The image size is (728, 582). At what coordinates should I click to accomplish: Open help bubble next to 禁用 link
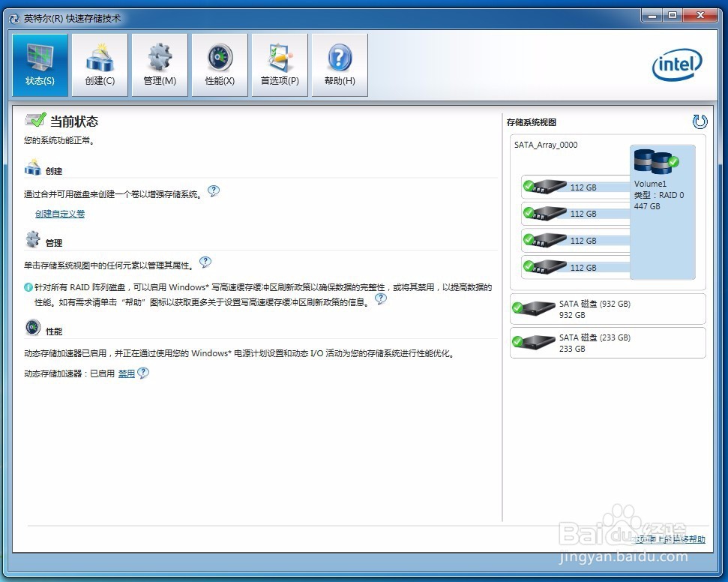[143, 373]
